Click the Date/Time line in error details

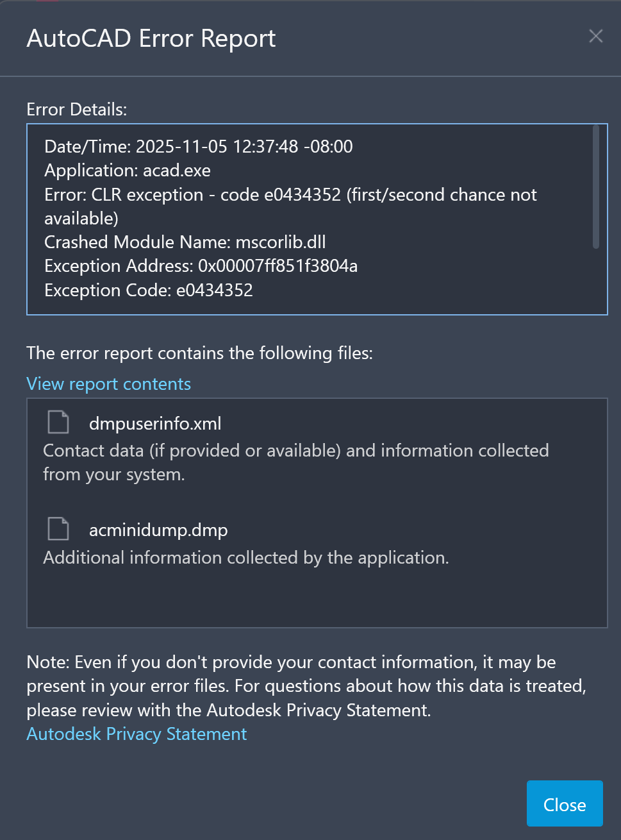pos(199,146)
